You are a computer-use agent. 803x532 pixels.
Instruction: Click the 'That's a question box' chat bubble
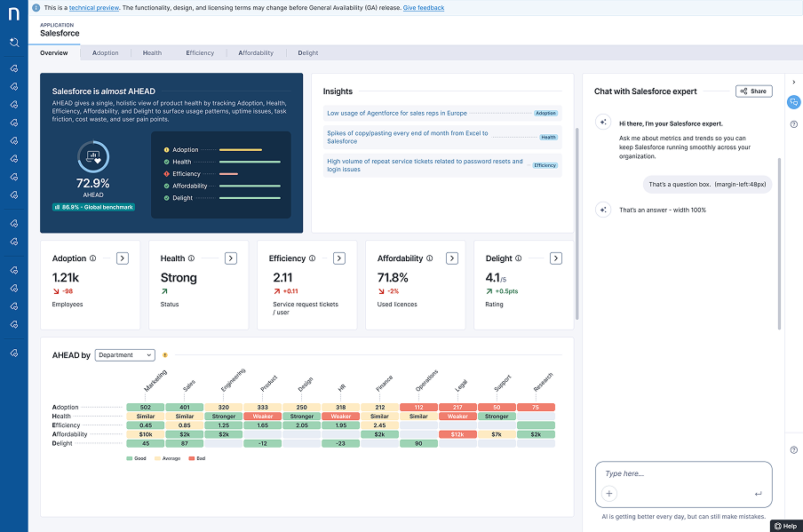point(707,185)
